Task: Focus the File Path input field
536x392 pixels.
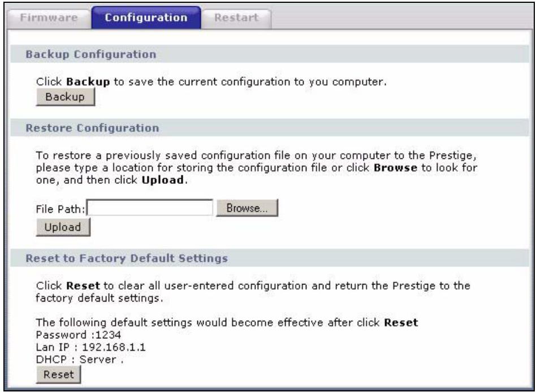Action: 150,208
